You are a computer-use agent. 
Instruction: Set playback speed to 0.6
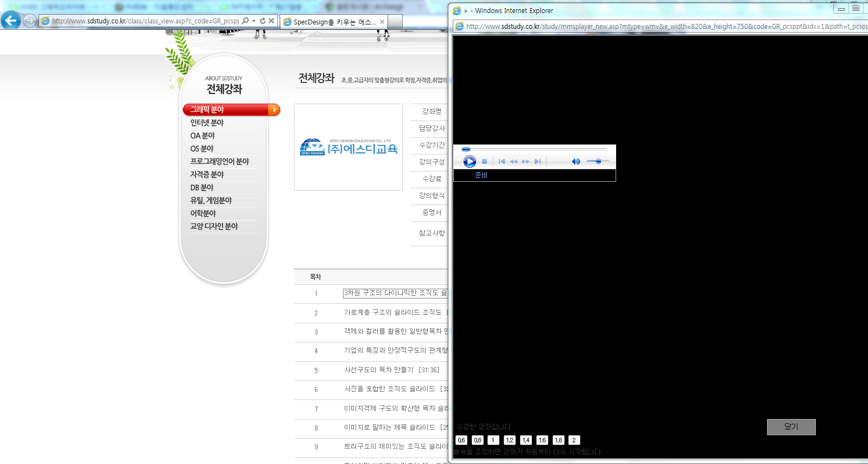461,440
